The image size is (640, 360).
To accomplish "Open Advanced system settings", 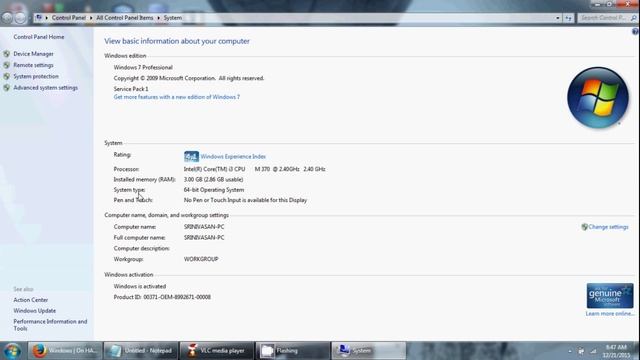I will click(45, 88).
